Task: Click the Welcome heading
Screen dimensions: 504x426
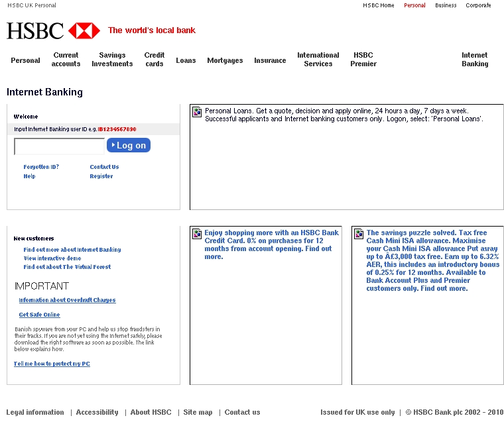Action: (x=26, y=117)
